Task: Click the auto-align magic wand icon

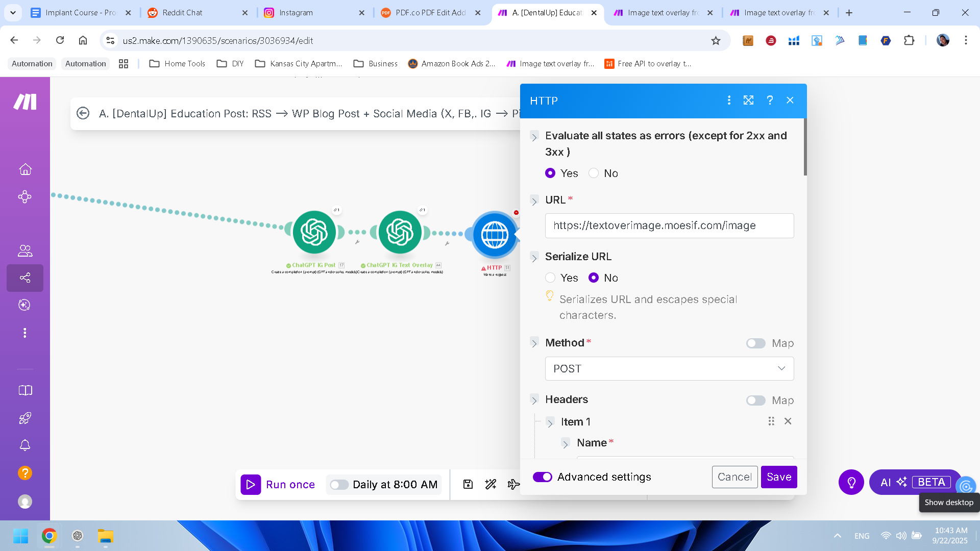Action: [x=491, y=484]
